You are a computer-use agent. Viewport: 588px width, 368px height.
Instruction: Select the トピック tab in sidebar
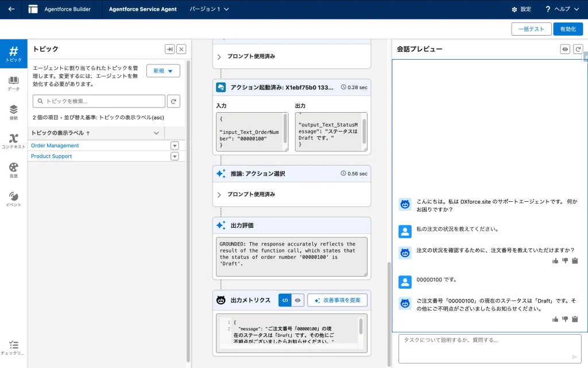(13, 54)
